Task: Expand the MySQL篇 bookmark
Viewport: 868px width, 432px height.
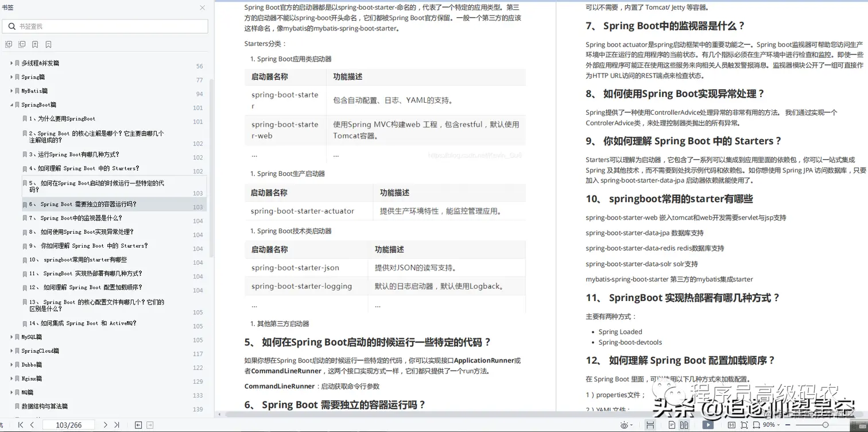Action: [11, 337]
